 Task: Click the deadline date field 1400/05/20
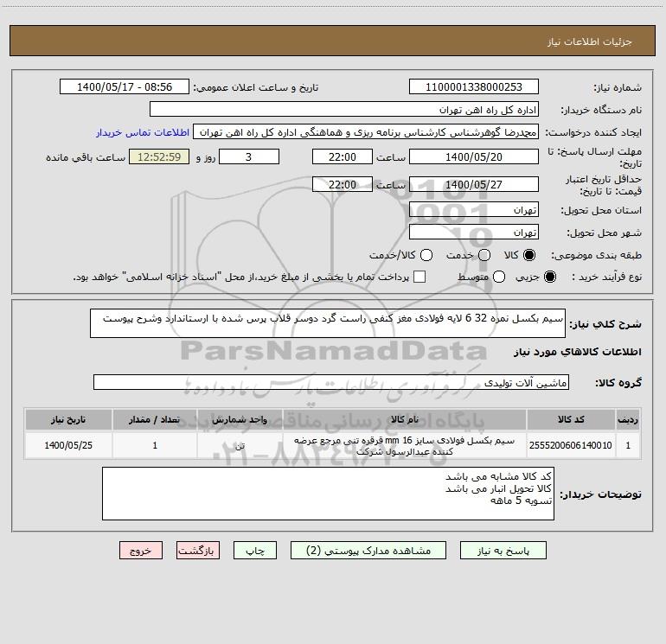coord(474,156)
